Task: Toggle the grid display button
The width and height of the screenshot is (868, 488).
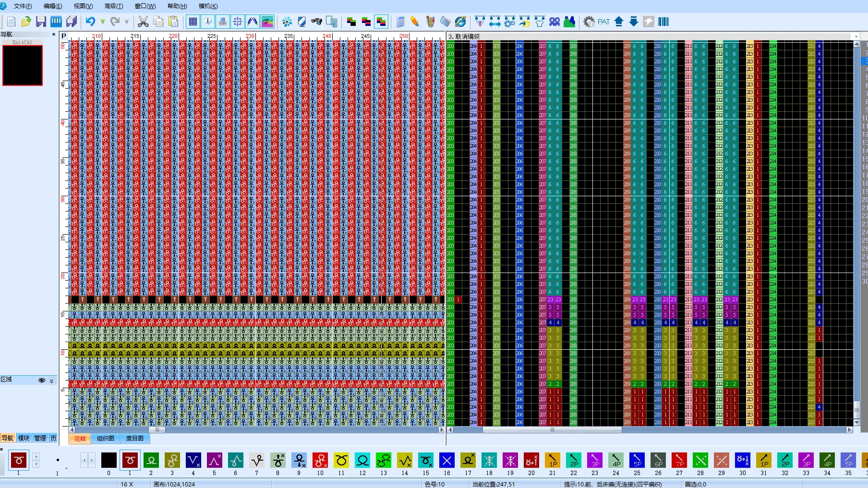Action: (193, 22)
